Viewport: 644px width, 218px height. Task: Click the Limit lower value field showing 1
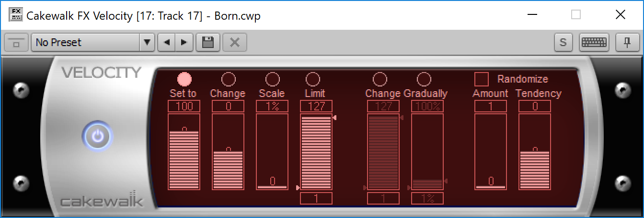pyautogui.click(x=316, y=198)
